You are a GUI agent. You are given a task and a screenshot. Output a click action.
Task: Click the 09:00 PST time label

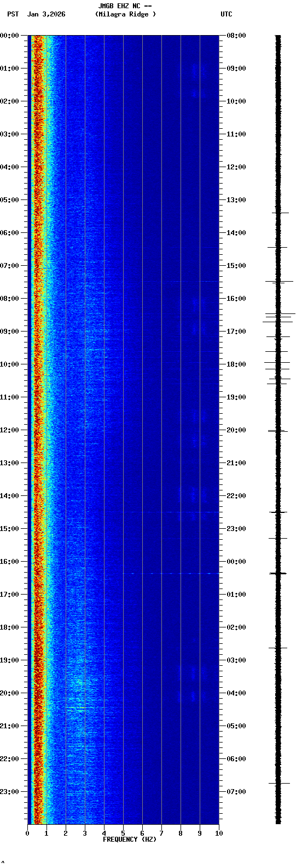click(x=10, y=332)
